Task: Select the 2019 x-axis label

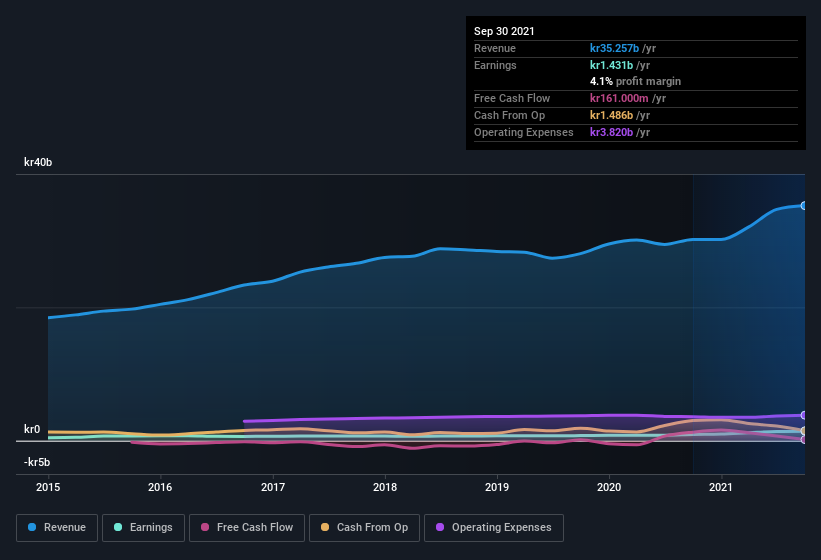Action: coord(497,487)
